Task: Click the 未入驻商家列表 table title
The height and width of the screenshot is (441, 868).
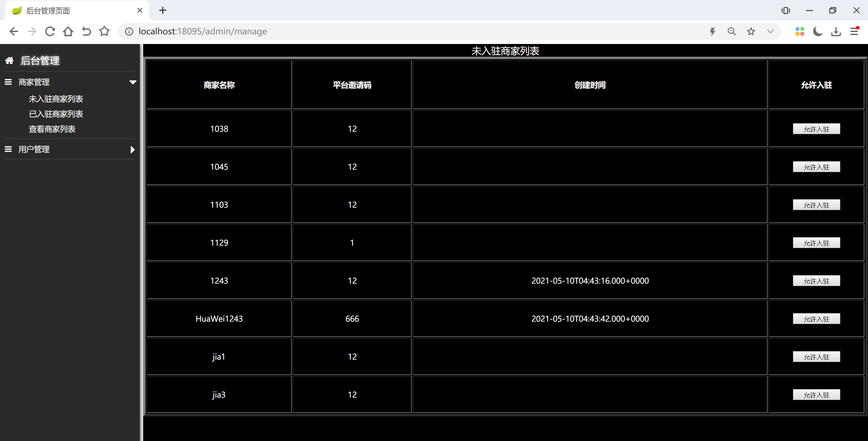Action: click(x=505, y=51)
